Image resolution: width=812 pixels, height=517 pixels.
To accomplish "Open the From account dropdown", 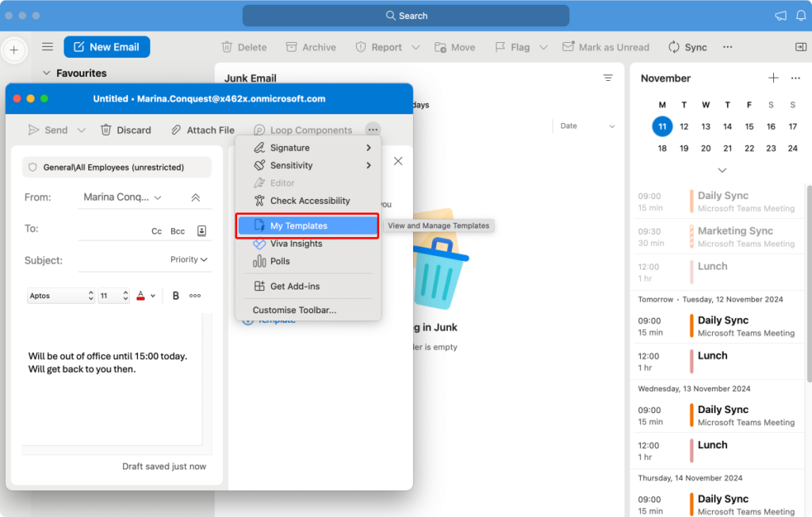I will (123, 197).
